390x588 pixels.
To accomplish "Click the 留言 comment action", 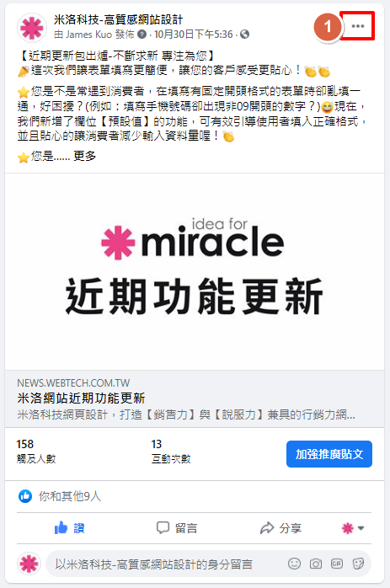I will [x=177, y=528].
